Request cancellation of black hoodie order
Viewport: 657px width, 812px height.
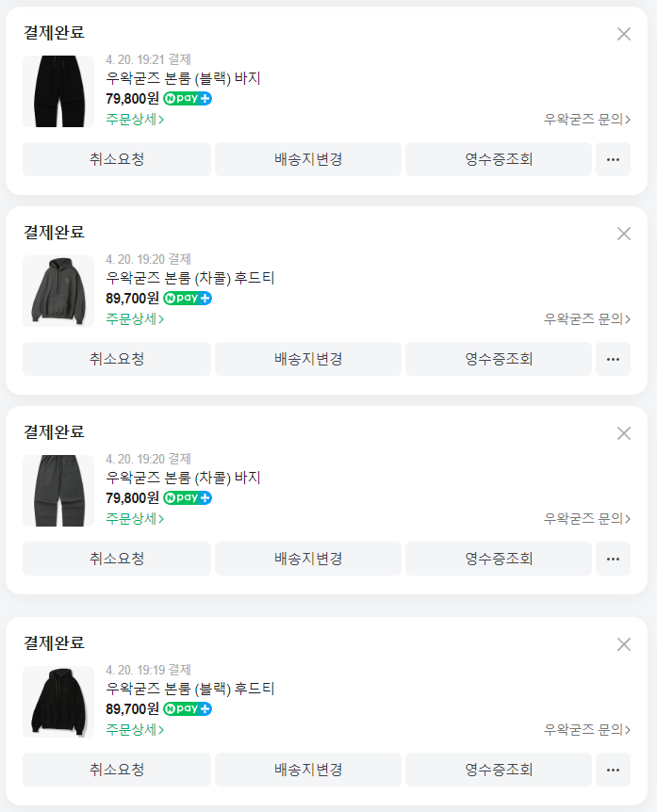click(x=117, y=770)
